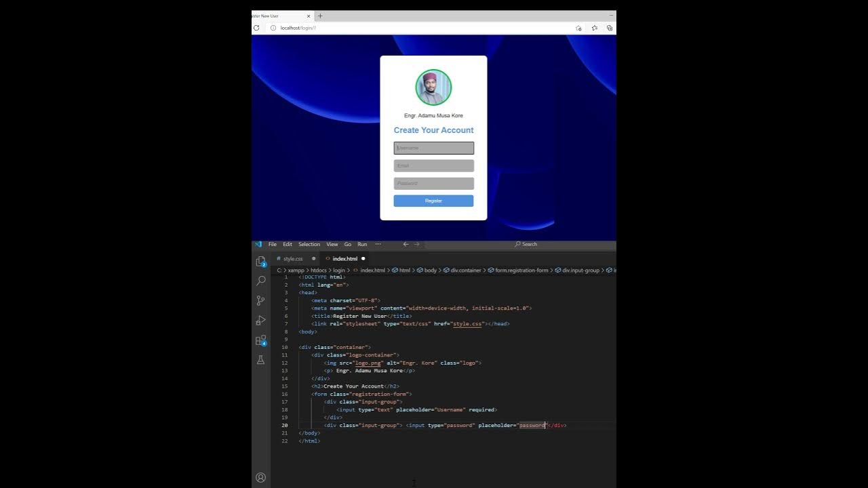Viewport: 868px width, 488px height.
Task: Click the VS Code logo icon
Action: click(x=258, y=244)
